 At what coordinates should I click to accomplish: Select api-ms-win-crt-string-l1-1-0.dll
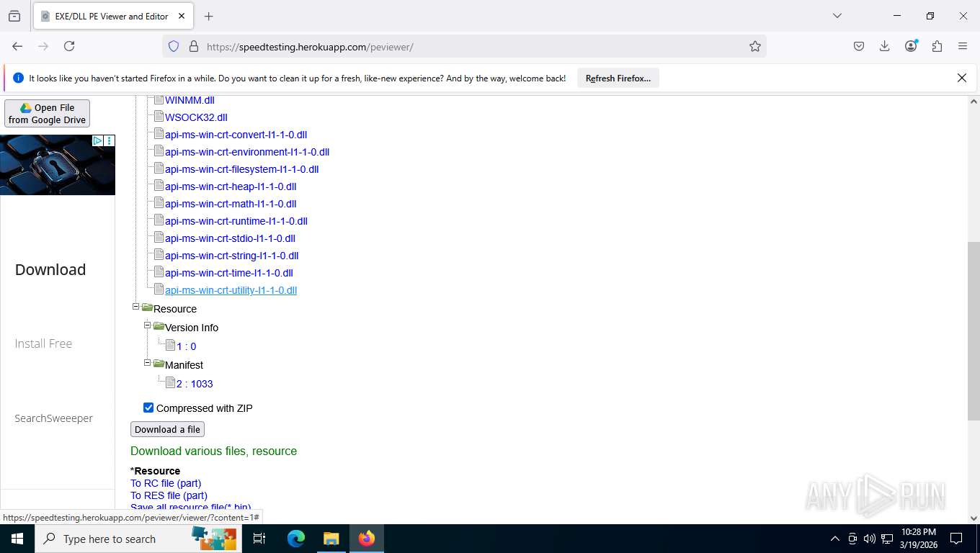tap(231, 256)
